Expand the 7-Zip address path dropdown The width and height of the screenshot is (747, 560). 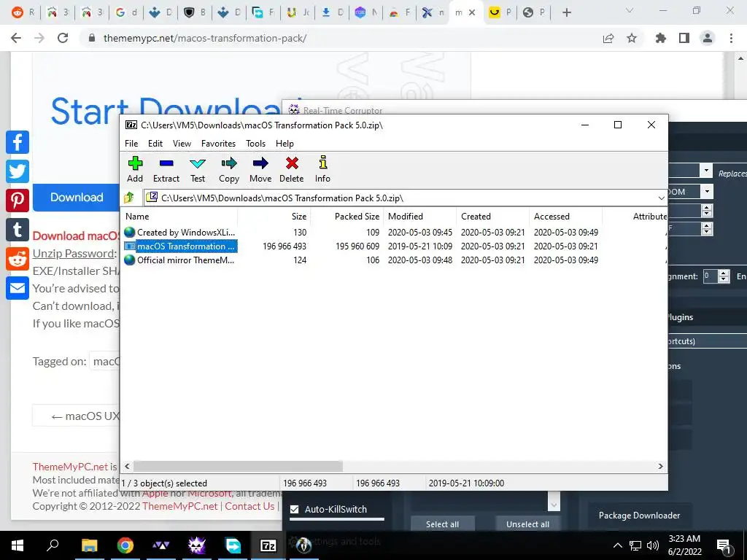[661, 198]
